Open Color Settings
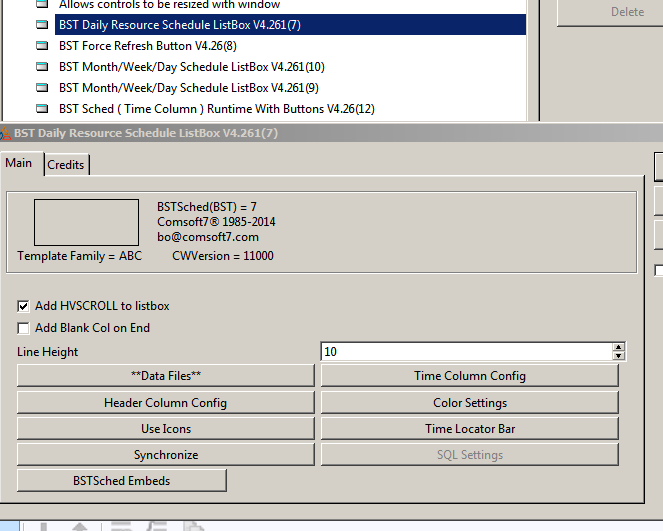Viewport: 663px width, 531px height. (469, 403)
